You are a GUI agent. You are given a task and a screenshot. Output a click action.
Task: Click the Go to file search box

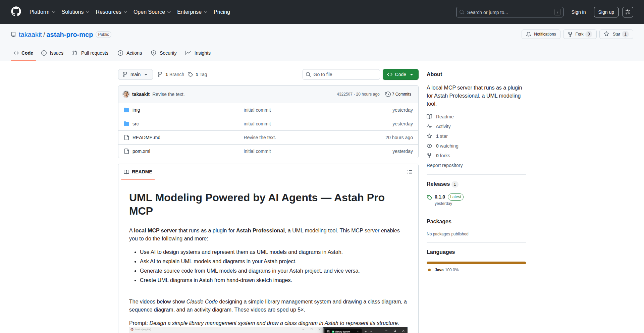[341, 74]
